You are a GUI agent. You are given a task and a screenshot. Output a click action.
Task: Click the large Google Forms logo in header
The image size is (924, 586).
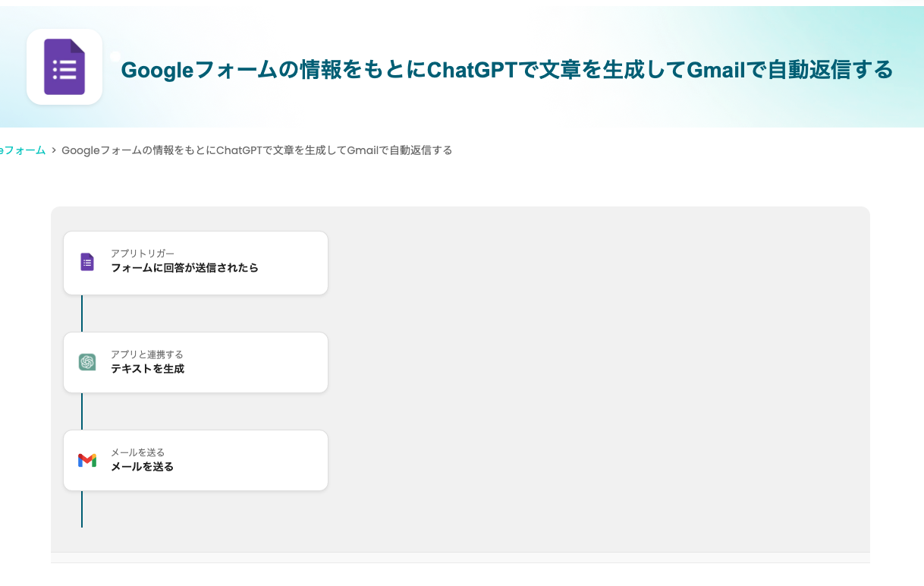64,67
